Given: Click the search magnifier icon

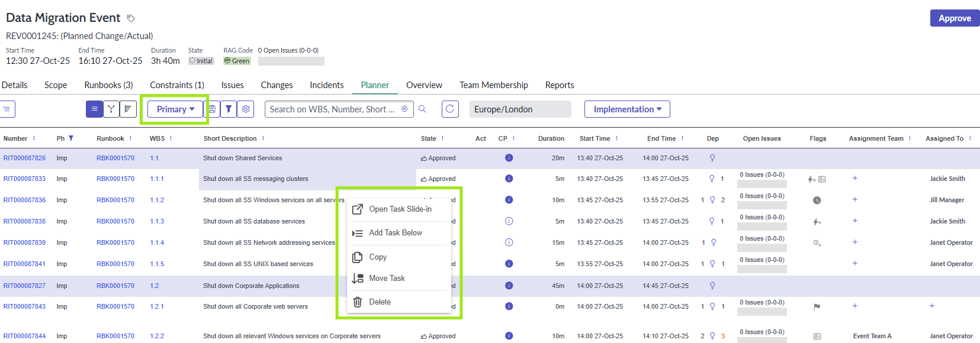Looking at the screenshot, I should point(422,109).
